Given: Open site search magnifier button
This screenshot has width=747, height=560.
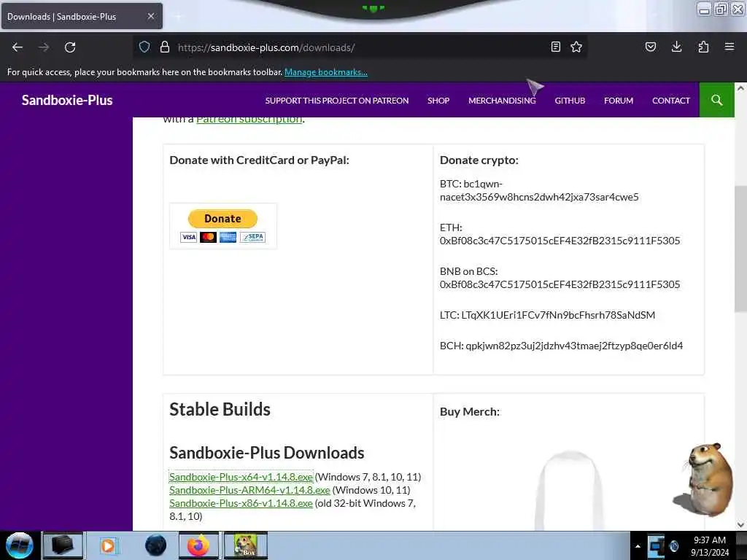Looking at the screenshot, I should [x=716, y=100].
